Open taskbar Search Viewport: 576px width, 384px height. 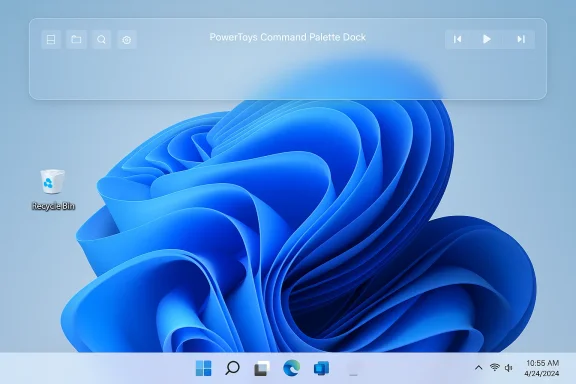pos(232,368)
